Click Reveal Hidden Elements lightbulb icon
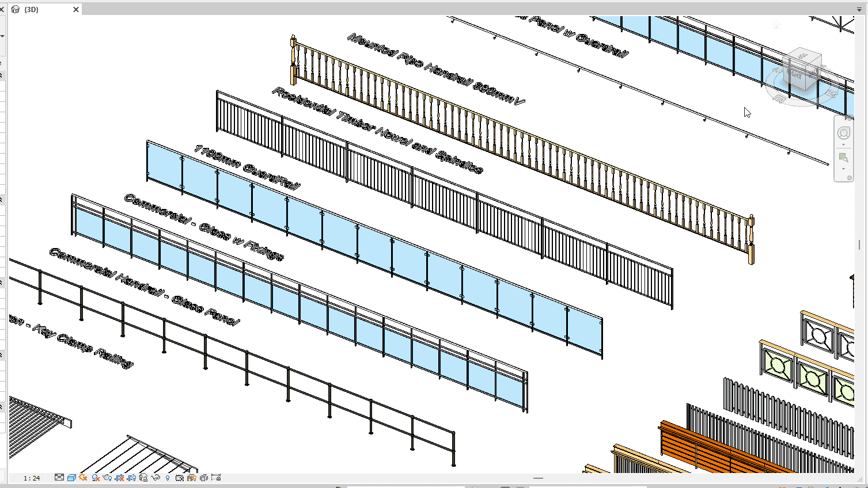Screen dimensions: 868x488 coord(168,478)
